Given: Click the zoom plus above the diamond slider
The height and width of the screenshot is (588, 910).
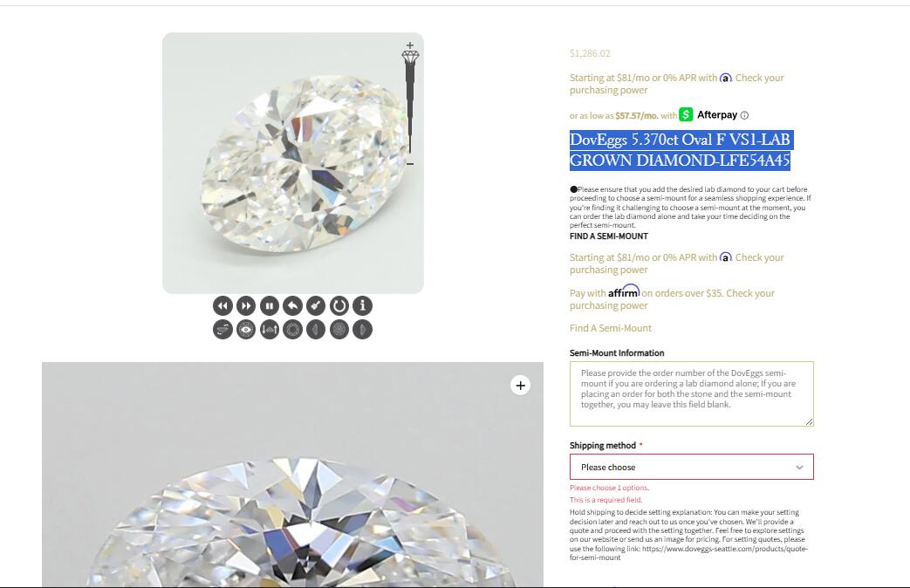Looking at the screenshot, I should pos(410,44).
